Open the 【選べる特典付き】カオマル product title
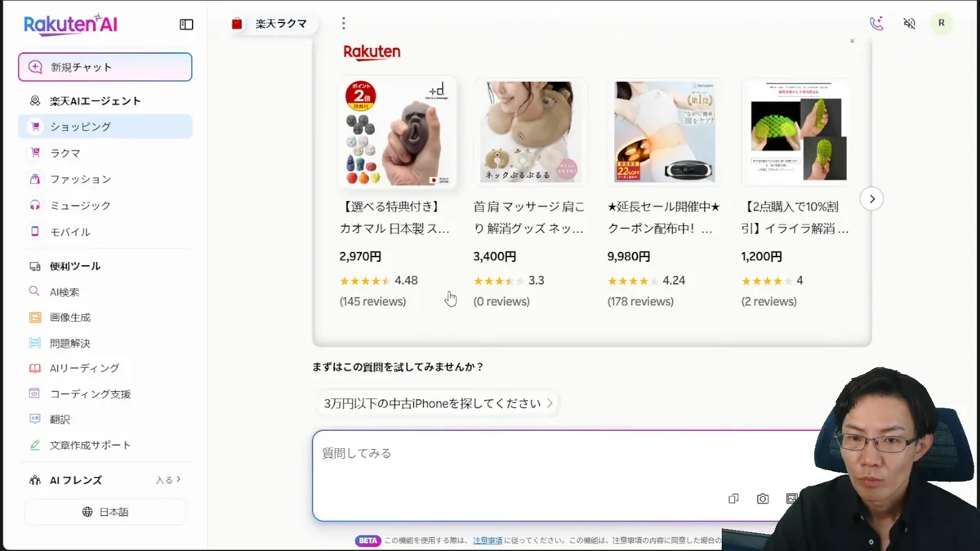 (395, 218)
